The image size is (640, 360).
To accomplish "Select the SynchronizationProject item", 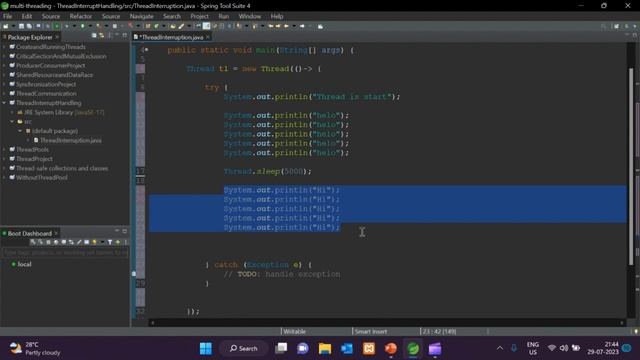I will 46,84.
